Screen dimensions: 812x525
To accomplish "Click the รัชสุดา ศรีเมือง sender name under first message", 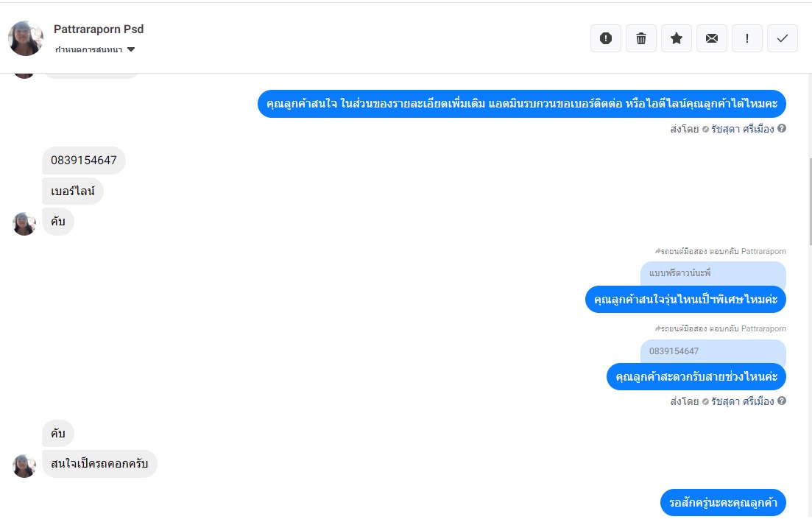I will click(x=742, y=129).
